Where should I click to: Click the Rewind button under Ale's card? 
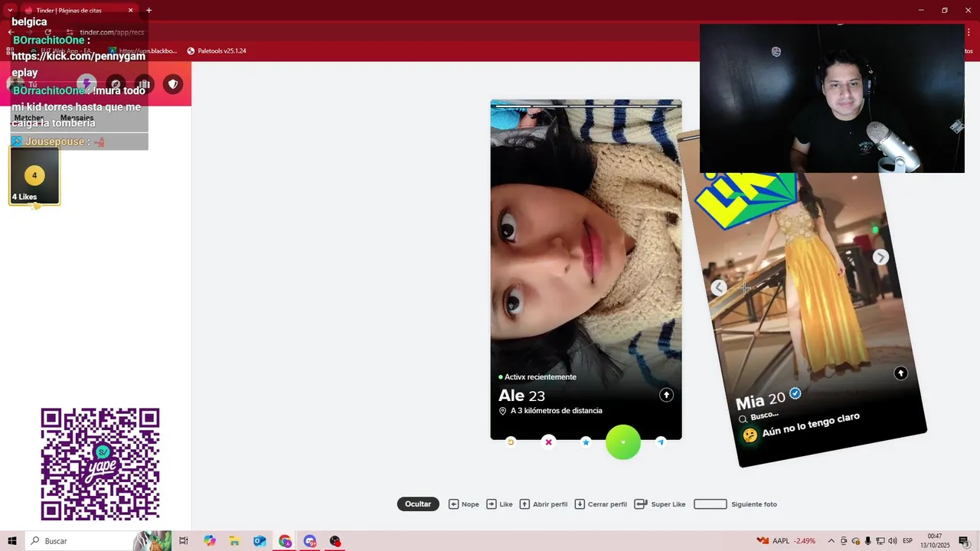[511, 442]
